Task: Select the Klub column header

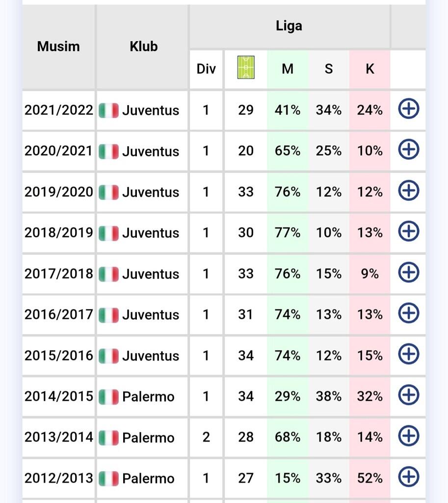Action: point(143,47)
